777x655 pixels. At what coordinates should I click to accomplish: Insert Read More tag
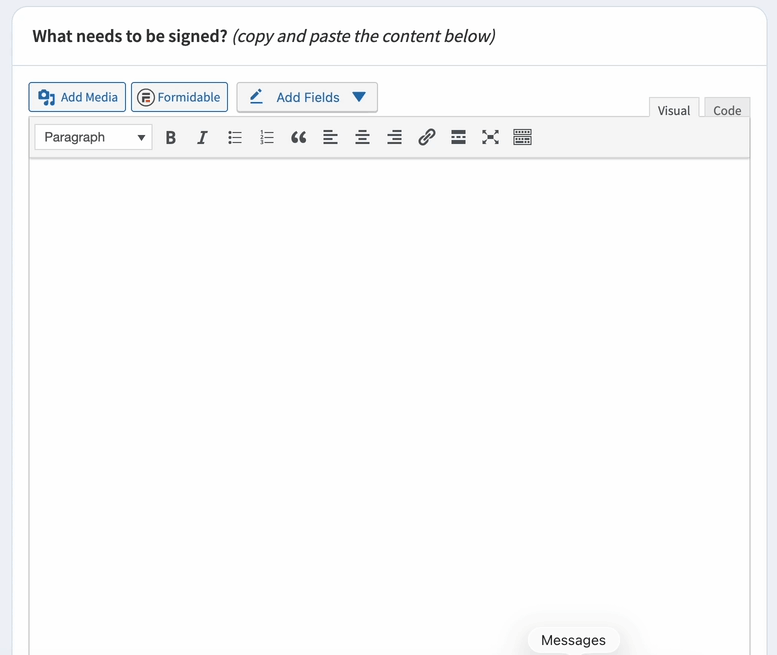tap(458, 137)
